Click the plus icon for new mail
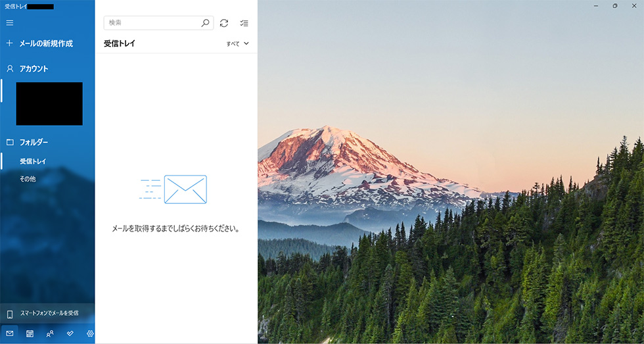This screenshot has height=344, width=644. coord(10,43)
